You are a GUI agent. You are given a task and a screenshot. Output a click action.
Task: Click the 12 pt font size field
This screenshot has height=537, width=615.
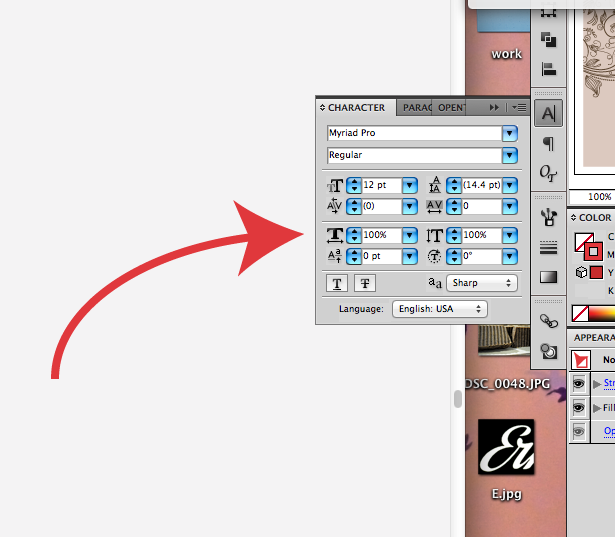(382, 185)
